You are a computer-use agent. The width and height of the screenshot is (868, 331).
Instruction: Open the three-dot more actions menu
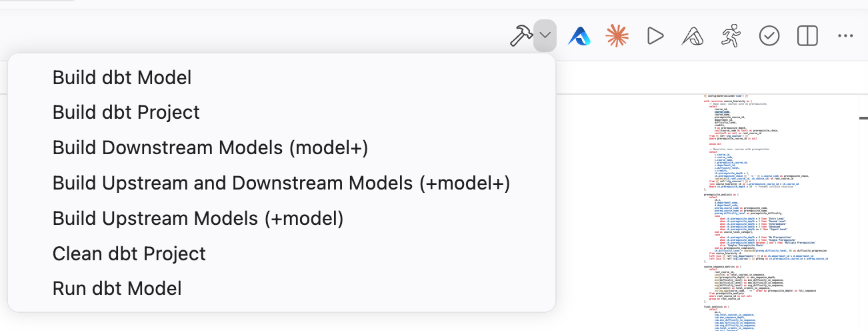tap(845, 35)
